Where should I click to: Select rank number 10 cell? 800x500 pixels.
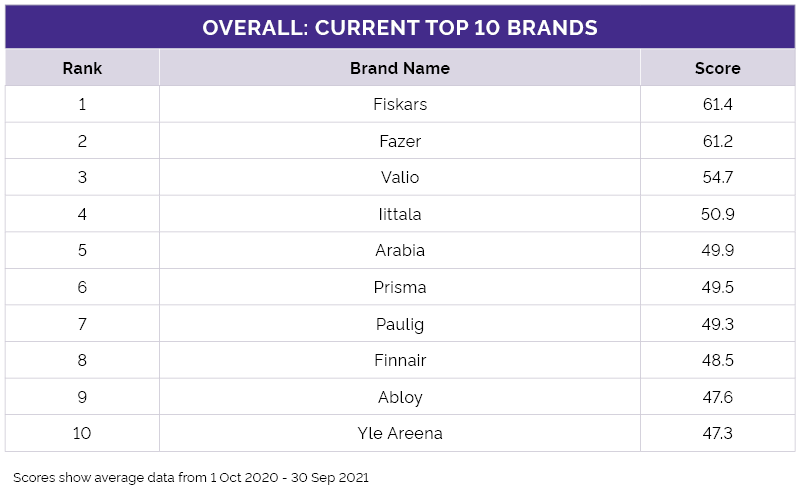pos(82,433)
